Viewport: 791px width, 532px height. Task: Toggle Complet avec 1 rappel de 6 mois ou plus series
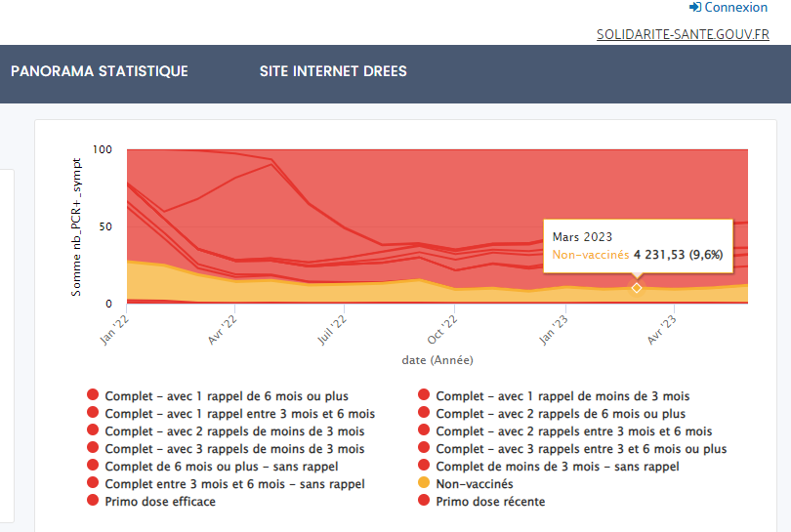coord(94,395)
